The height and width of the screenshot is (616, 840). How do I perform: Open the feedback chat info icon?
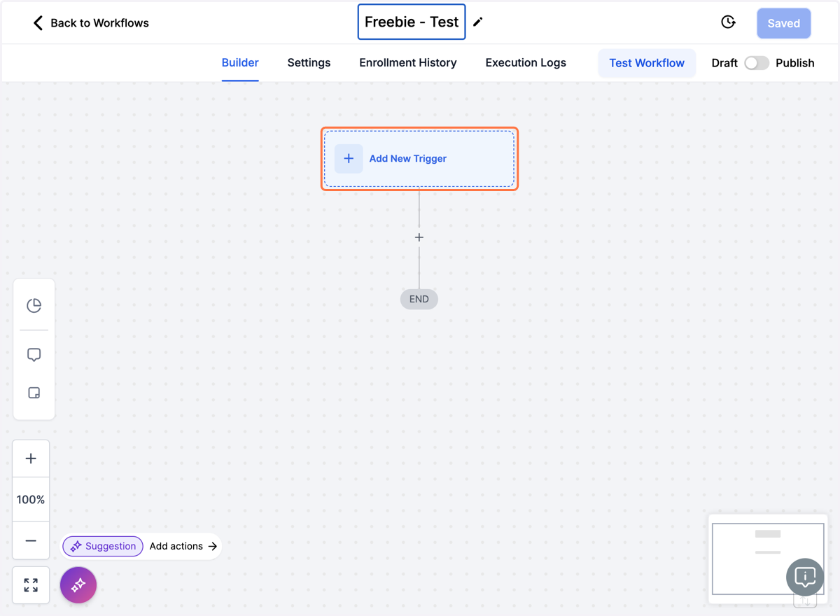(805, 577)
